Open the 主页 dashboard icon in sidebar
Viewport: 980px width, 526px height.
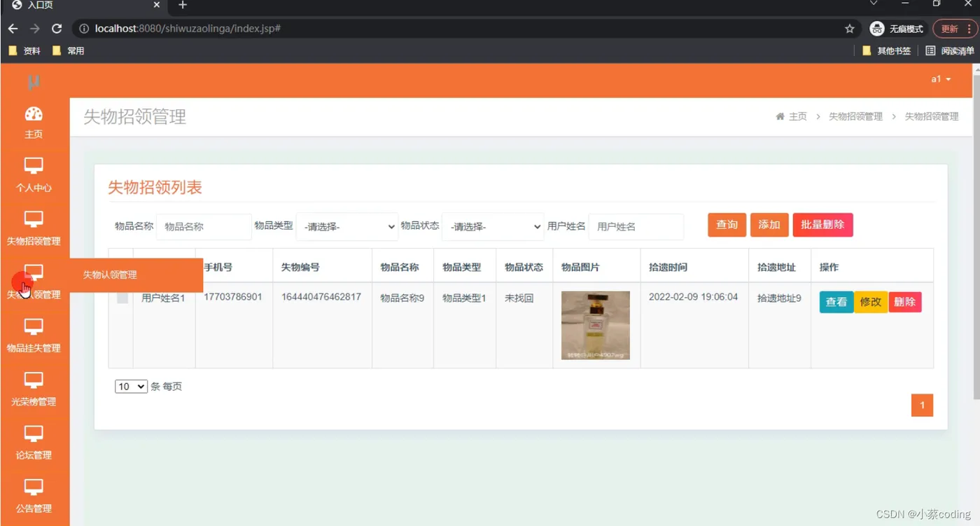click(x=34, y=113)
